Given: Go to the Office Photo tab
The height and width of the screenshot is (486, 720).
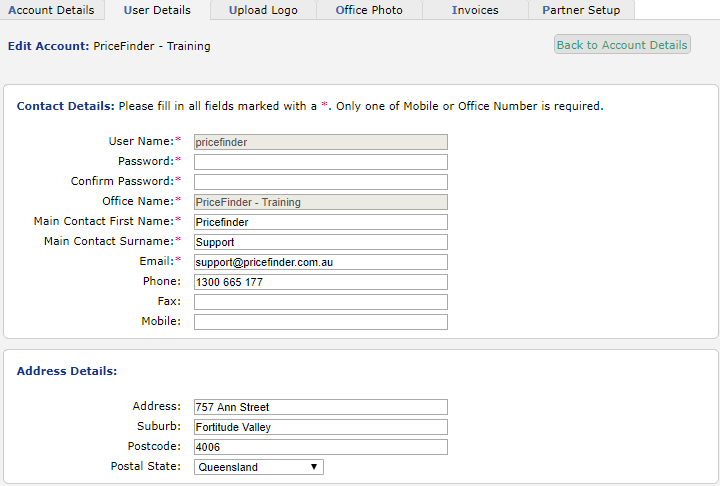Looking at the screenshot, I should 369,10.
